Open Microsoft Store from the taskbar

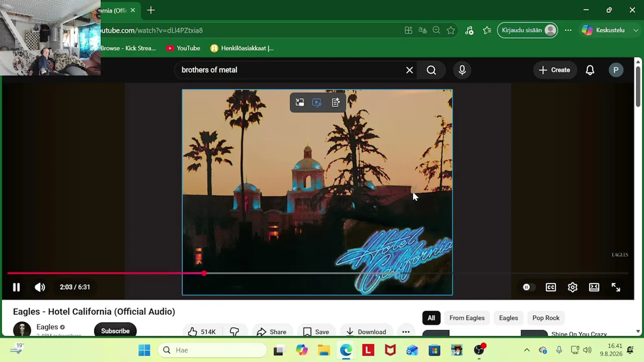tap(435, 350)
